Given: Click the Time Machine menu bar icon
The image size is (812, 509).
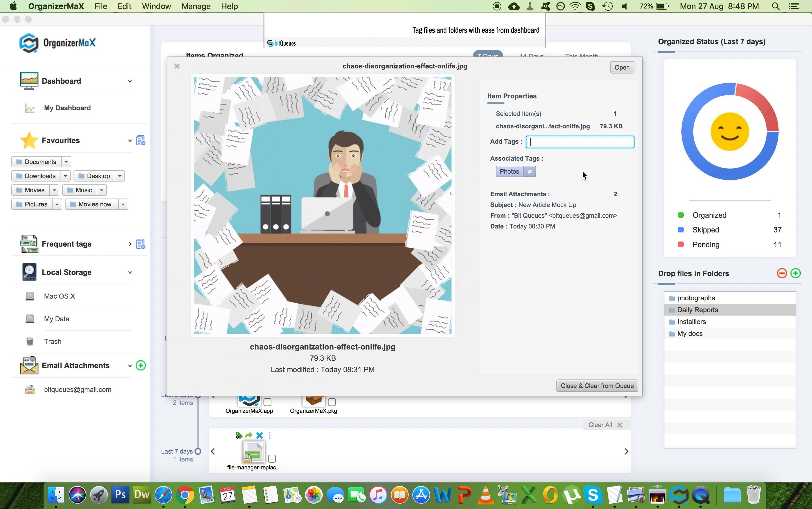Looking at the screenshot, I should [608, 7].
